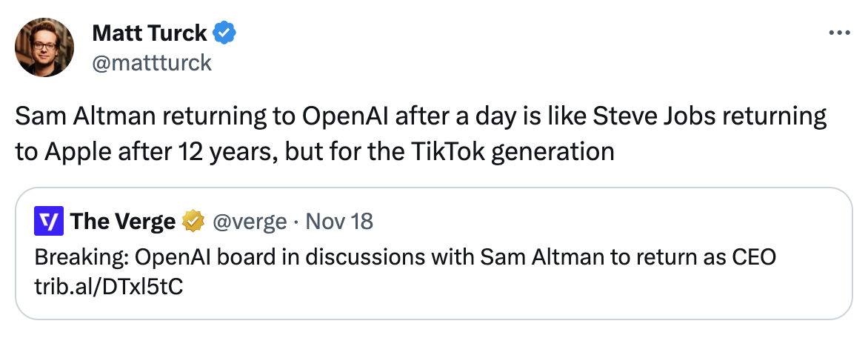Click the Nov 18 timestamp
868x338 pixels.
coord(339,221)
